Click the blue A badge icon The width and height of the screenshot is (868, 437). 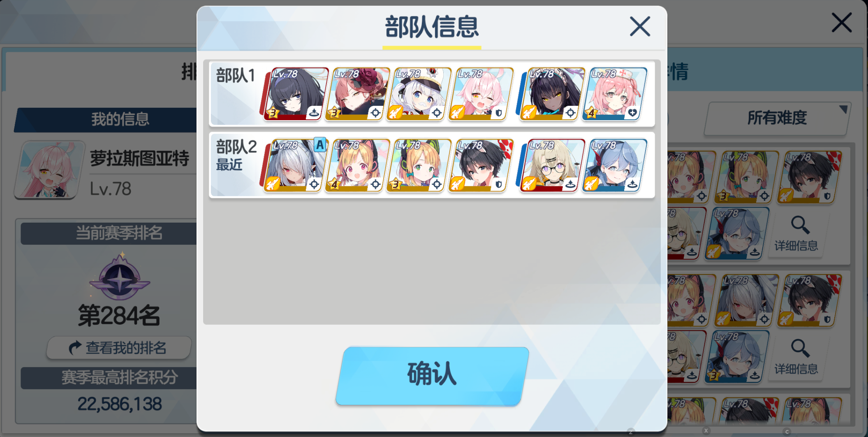pos(320,145)
